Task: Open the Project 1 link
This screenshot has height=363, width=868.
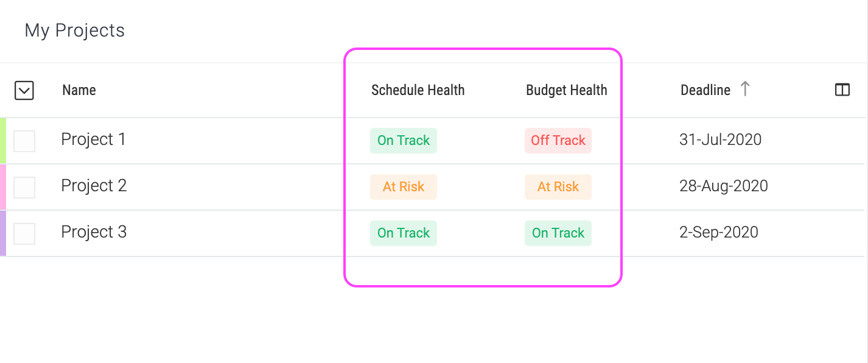Action: (93, 139)
